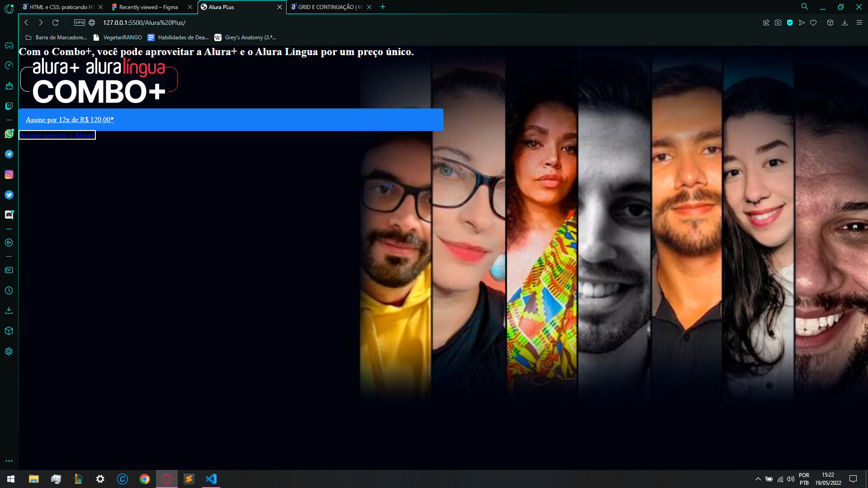Open File Explorer from taskbar

click(x=33, y=479)
